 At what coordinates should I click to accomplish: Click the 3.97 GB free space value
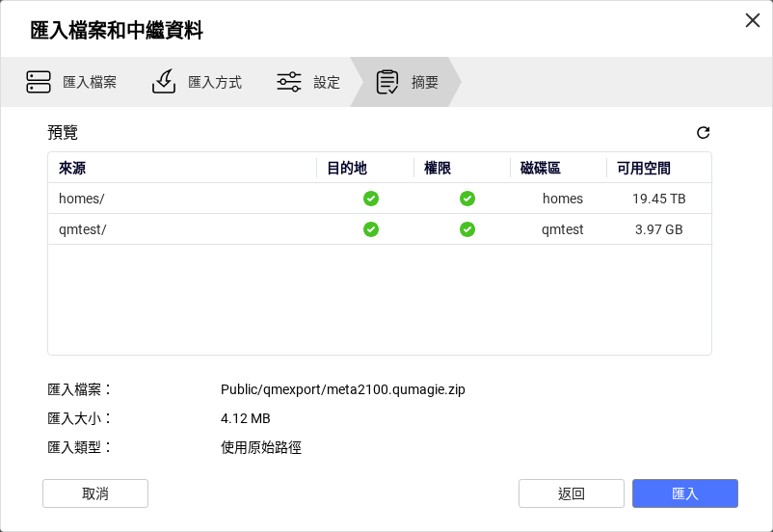[x=659, y=229]
